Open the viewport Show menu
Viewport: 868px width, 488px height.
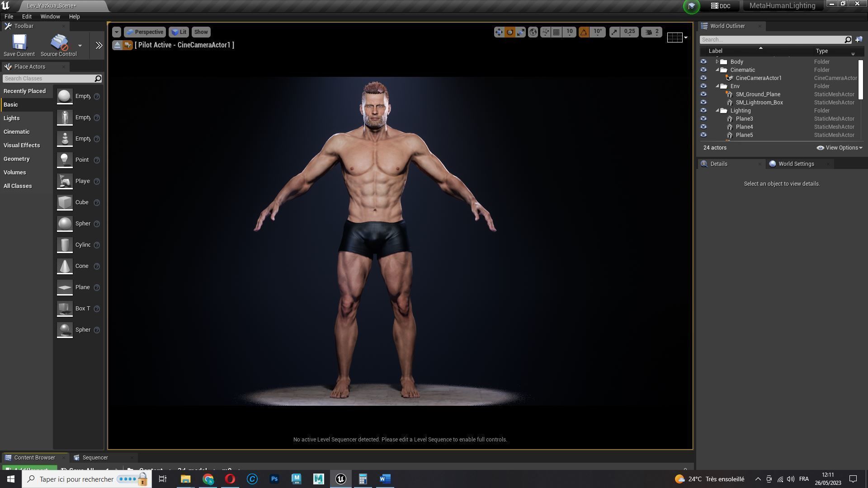click(201, 32)
